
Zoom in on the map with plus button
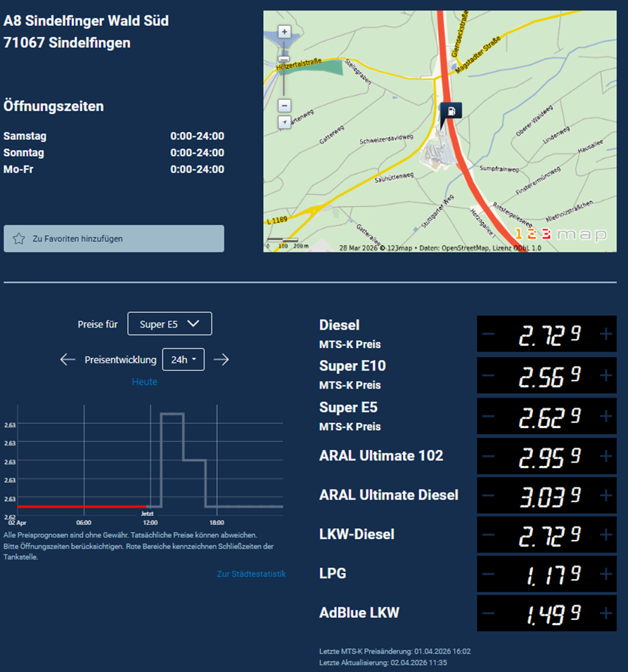click(284, 32)
